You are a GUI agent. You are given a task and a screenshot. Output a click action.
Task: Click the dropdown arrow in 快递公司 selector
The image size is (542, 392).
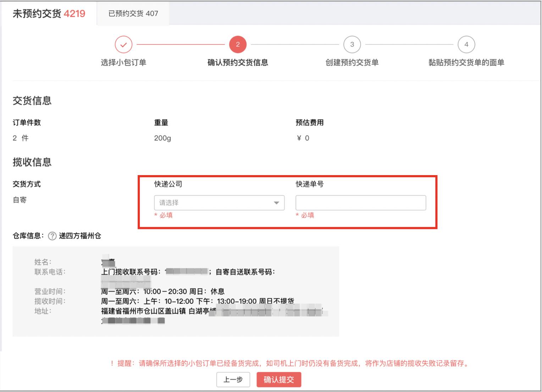tap(276, 202)
